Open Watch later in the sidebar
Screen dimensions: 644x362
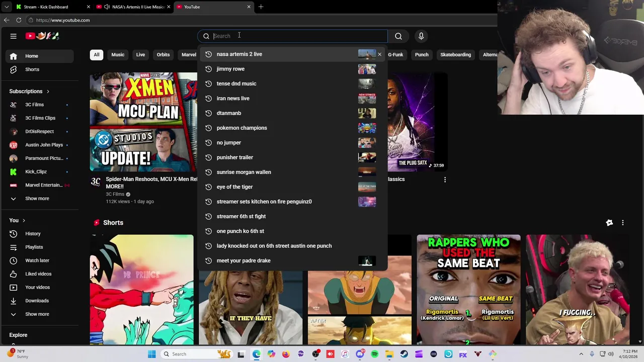[40, 260]
